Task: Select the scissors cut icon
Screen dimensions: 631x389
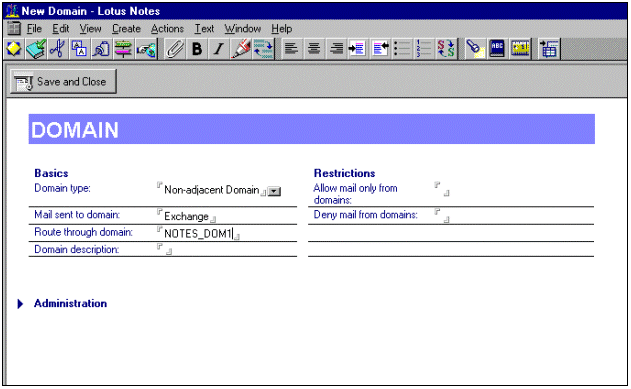Action: (58, 49)
